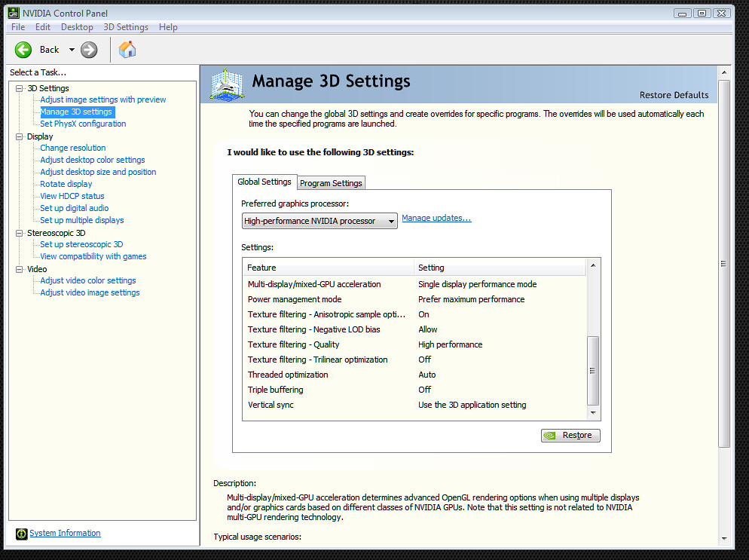This screenshot has width=749, height=560.
Task: Go to the Home icon in toolbar
Action: (127, 50)
